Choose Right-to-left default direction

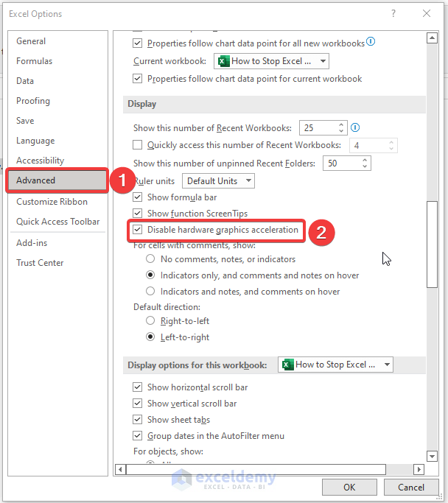[150, 321]
